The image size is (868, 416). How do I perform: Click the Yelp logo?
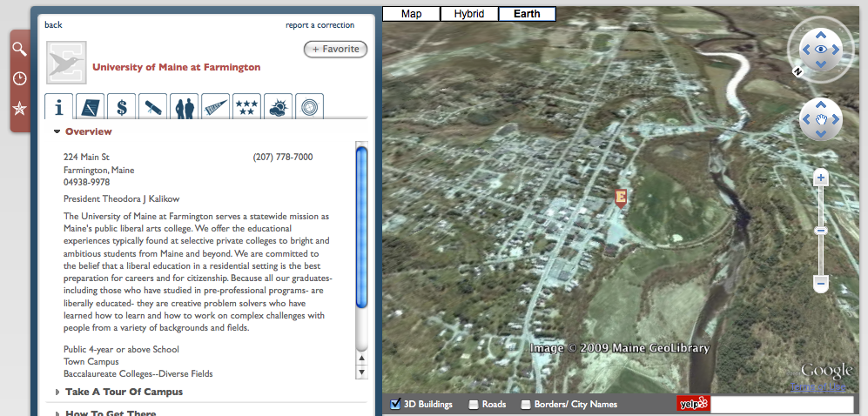tap(693, 404)
